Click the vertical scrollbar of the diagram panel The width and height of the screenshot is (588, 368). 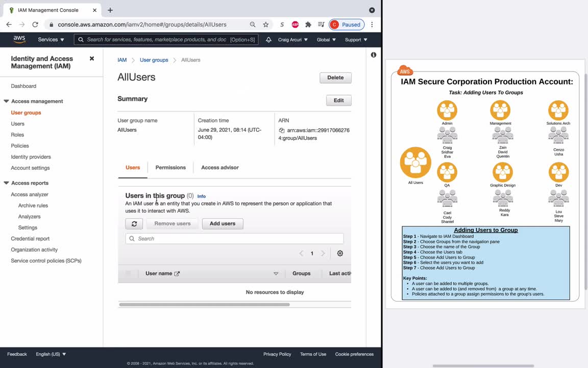586,182
